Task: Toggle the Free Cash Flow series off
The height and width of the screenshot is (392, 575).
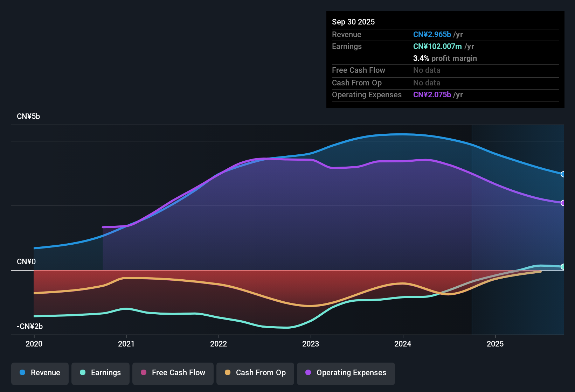Action: coord(173,373)
